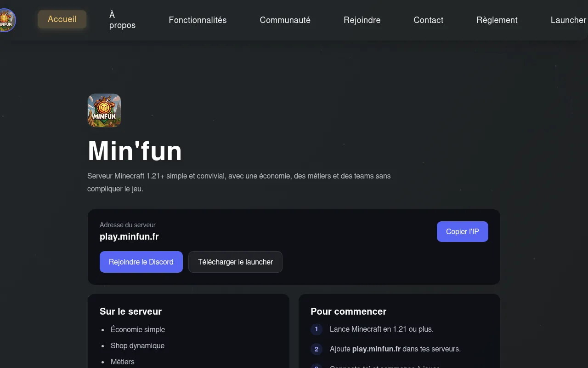Click step 1 number badge

tap(316, 329)
